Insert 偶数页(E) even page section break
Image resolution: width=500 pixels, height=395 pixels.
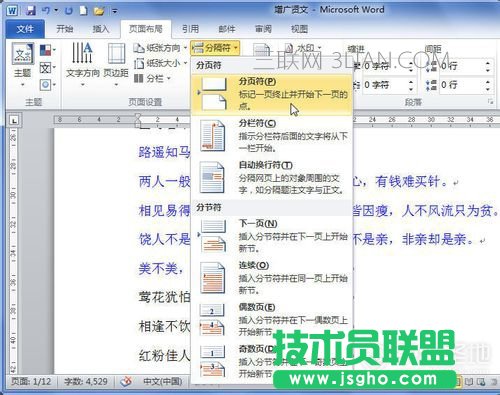click(272, 320)
